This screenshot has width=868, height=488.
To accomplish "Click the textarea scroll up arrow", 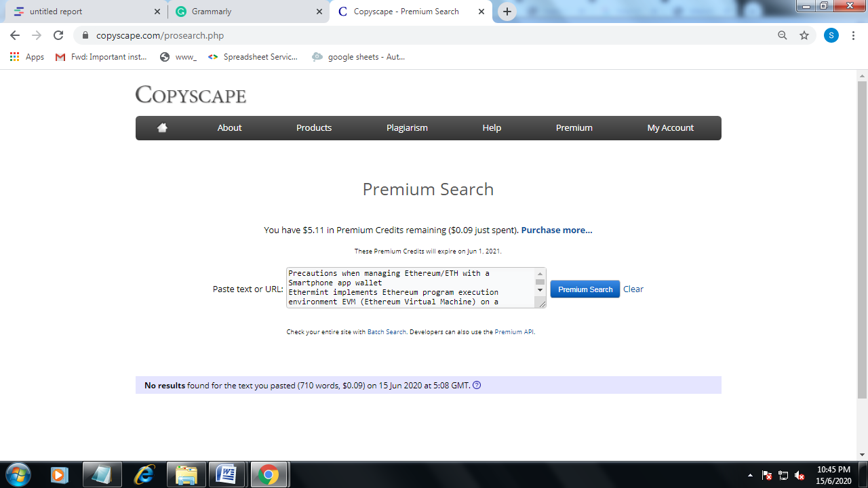I will point(540,273).
